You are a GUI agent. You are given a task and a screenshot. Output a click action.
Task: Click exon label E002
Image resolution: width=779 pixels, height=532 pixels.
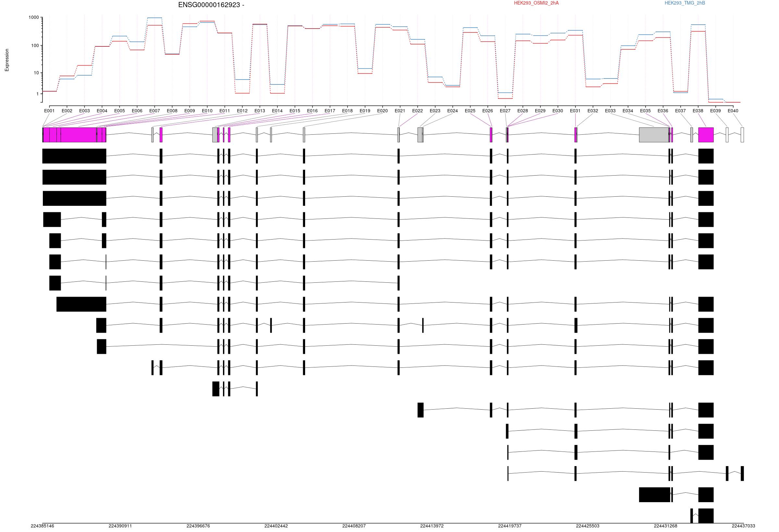pyautogui.click(x=67, y=111)
